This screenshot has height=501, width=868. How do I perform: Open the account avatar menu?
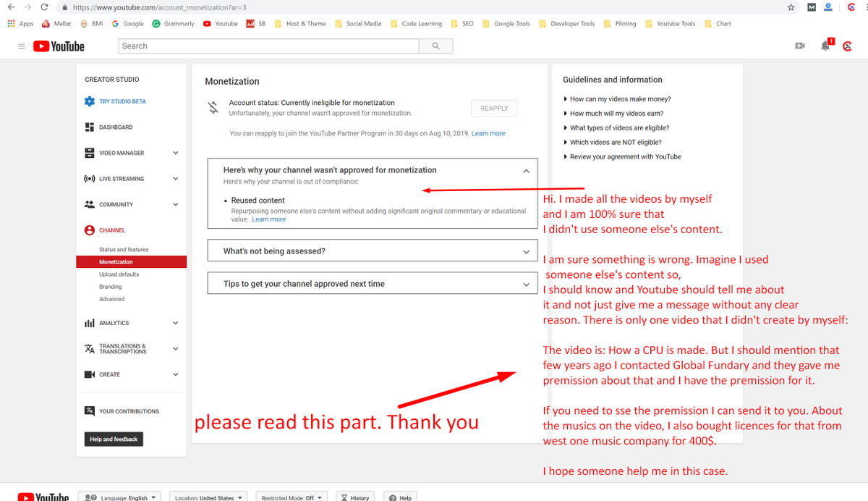(x=848, y=46)
